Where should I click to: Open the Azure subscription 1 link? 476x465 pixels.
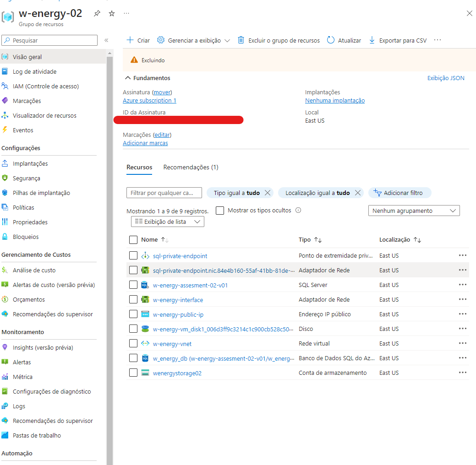[149, 100]
